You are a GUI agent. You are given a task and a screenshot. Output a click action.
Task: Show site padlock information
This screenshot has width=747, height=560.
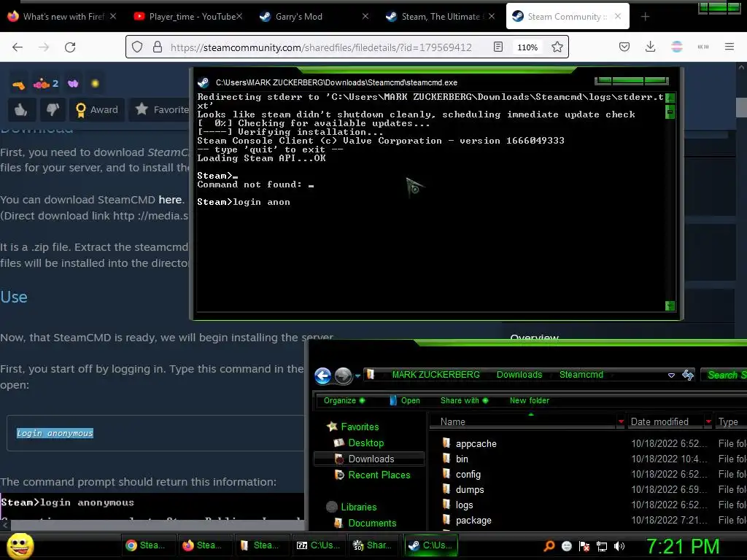click(x=158, y=47)
